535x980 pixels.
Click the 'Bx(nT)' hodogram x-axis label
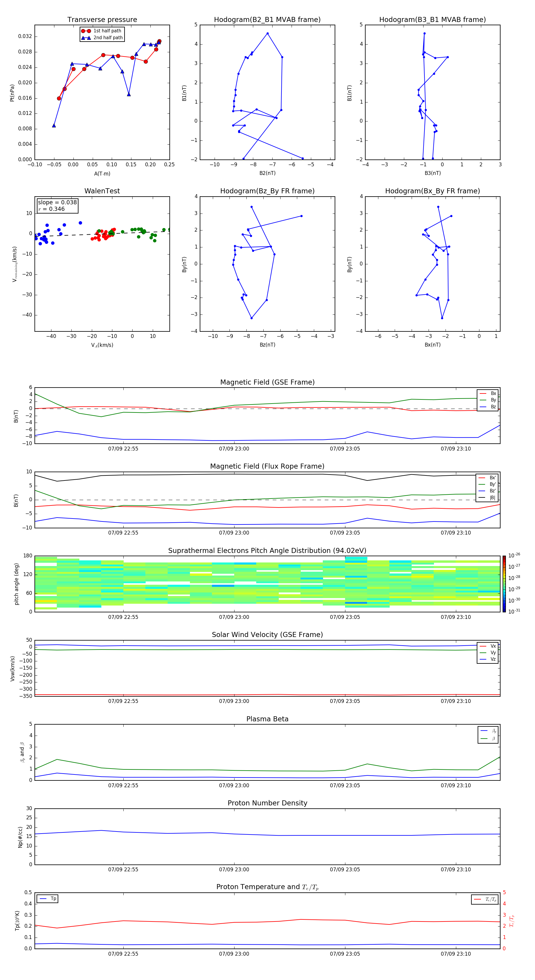[x=432, y=345]
